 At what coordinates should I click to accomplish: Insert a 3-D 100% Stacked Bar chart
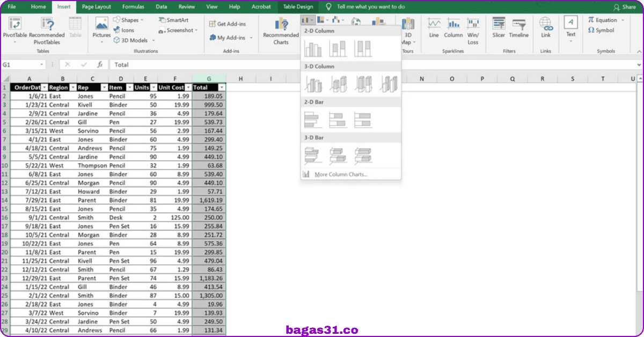pyautogui.click(x=363, y=156)
